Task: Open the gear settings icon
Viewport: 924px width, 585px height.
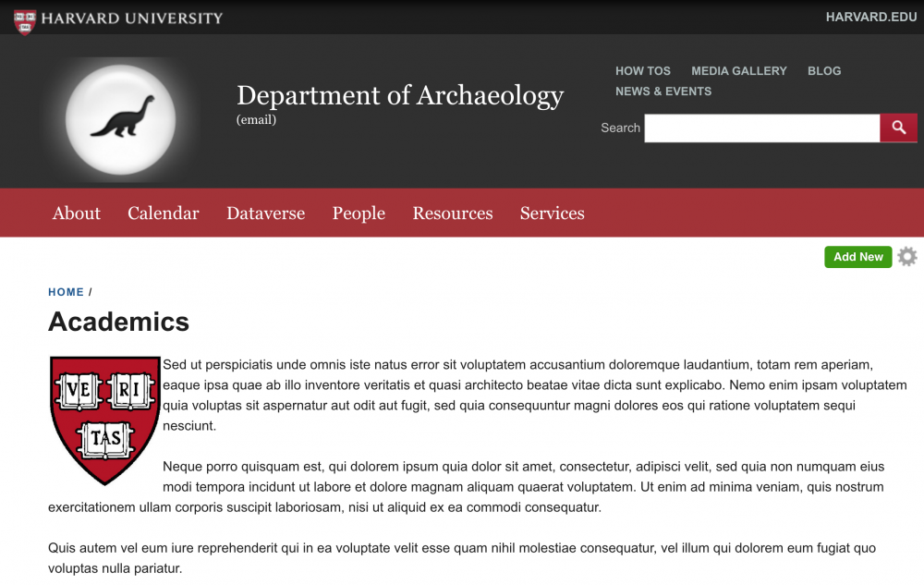Action: point(907,257)
